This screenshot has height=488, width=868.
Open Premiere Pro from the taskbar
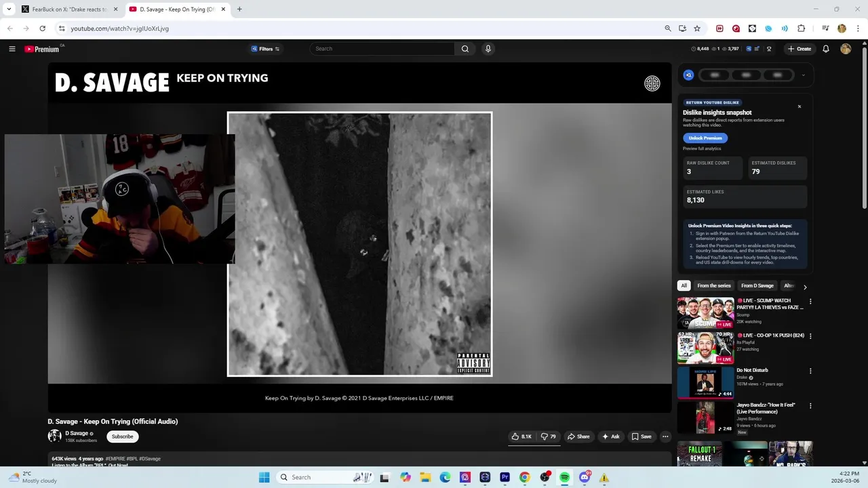tap(505, 477)
